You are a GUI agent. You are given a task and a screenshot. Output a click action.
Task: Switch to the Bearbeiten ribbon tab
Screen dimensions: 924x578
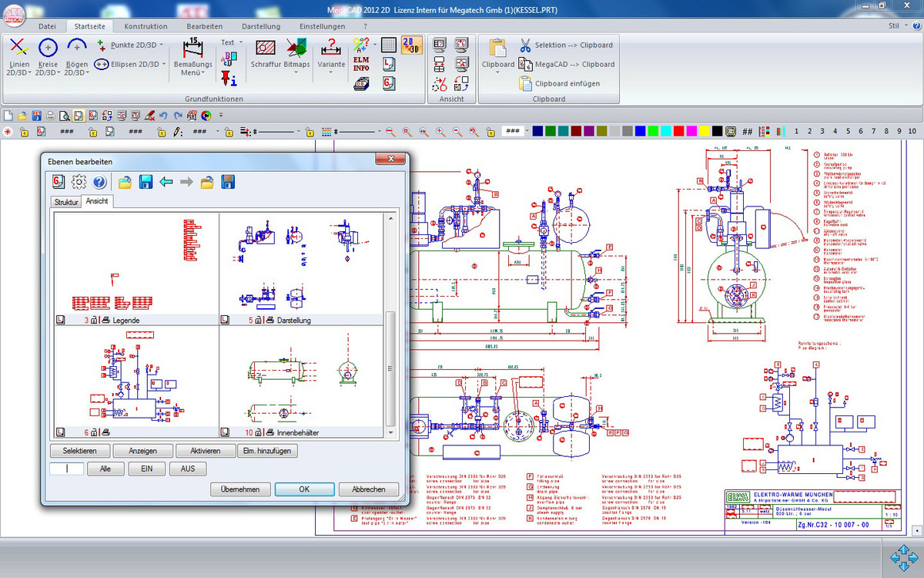[205, 26]
